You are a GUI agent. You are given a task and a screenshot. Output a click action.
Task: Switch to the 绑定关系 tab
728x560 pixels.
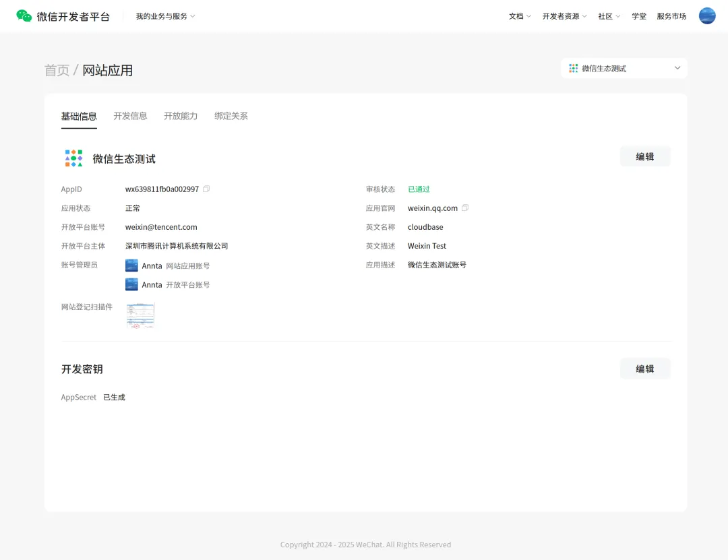click(231, 116)
